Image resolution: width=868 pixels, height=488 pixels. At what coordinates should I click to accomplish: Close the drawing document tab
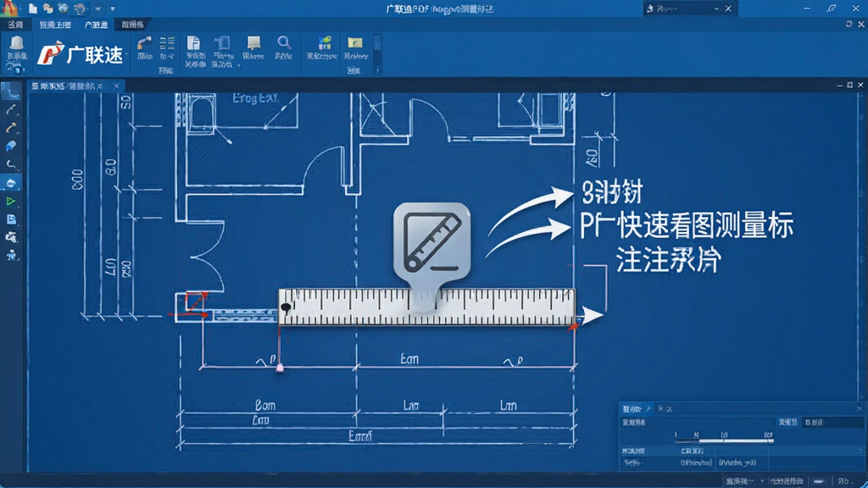(x=116, y=86)
